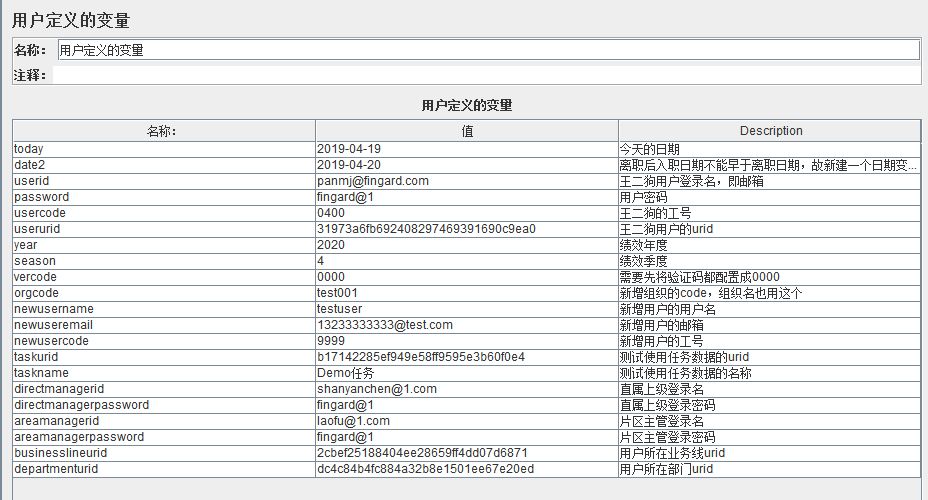Viewport: 928px width, 500px height.
Task: Select value laofu@1.com
Action: coord(467,421)
